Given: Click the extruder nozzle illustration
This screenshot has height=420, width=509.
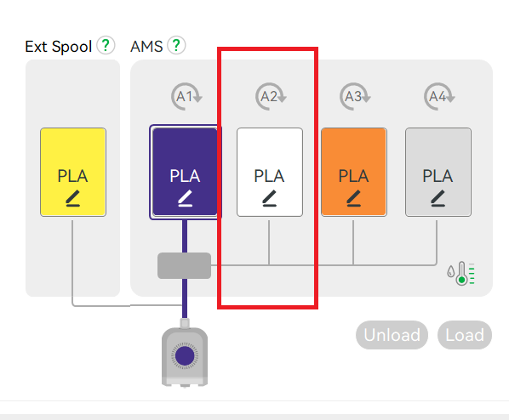Looking at the screenshot, I should pyautogui.click(x=185, y=353).
